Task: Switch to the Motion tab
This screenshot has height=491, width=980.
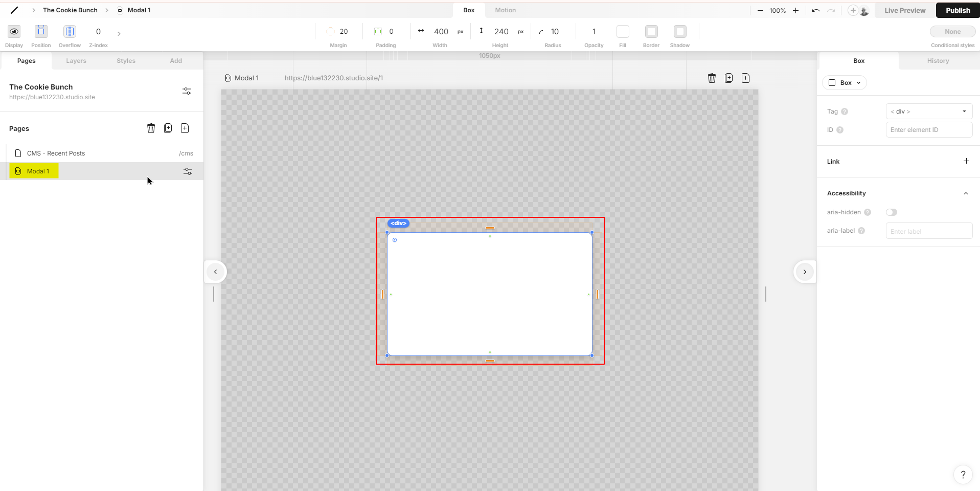Action: pyautogui.click(x=505, y=10)
